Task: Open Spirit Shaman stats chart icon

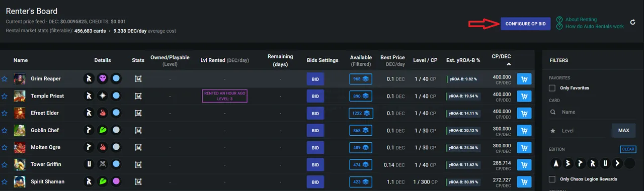Action: point(138,181)
